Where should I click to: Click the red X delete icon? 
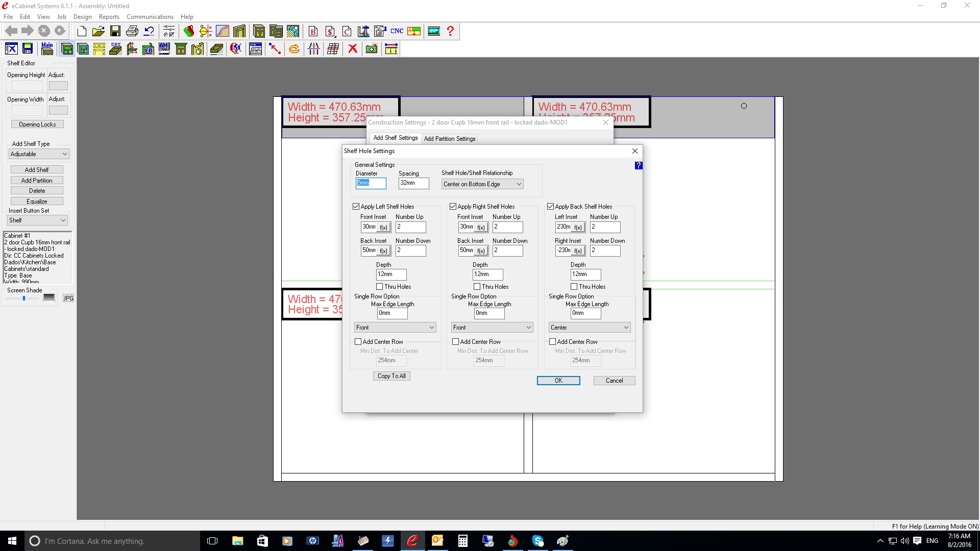(x=352, y=49)
